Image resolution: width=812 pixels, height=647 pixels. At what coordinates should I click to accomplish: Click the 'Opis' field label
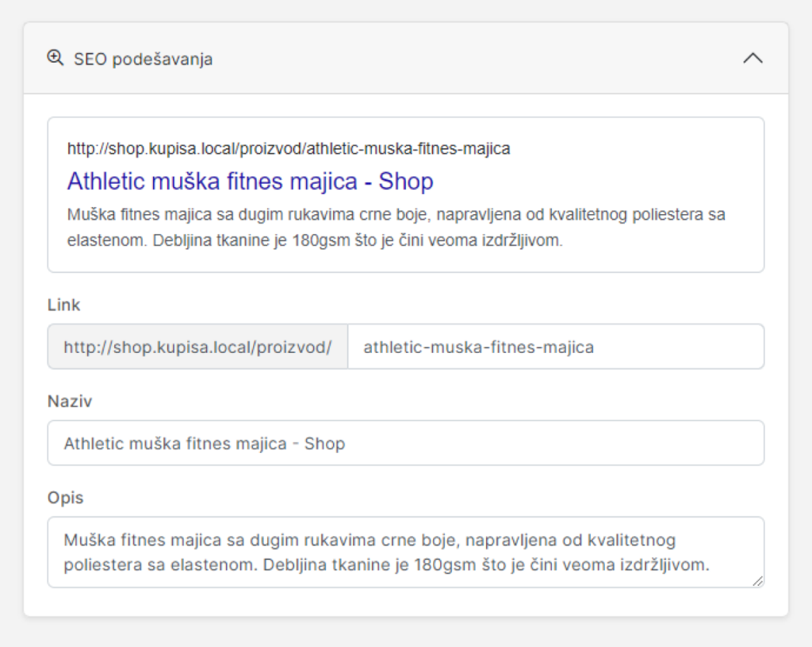pyautogui.click(x=66, y=498)
